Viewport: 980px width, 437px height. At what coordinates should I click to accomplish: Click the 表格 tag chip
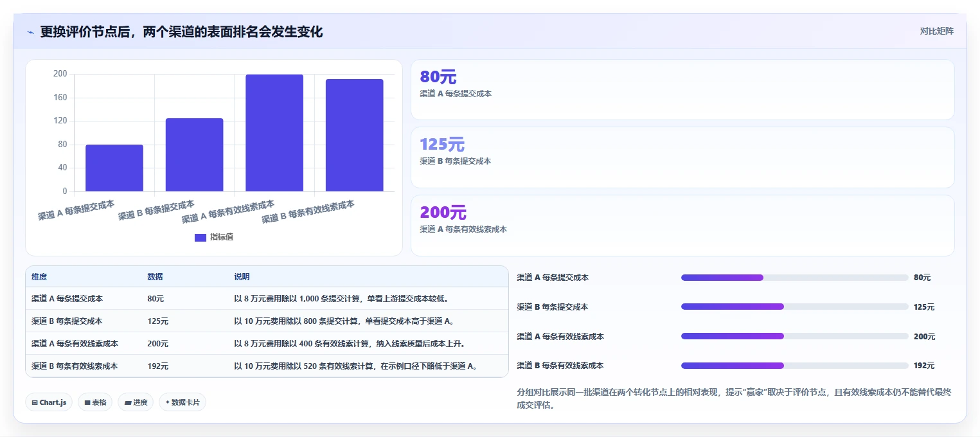[95, 402]
